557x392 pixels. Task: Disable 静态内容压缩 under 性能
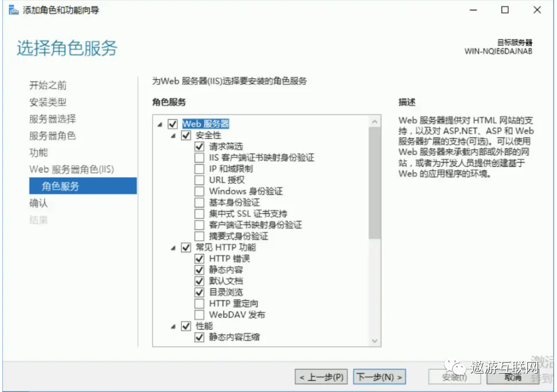[x=199, y=337]
